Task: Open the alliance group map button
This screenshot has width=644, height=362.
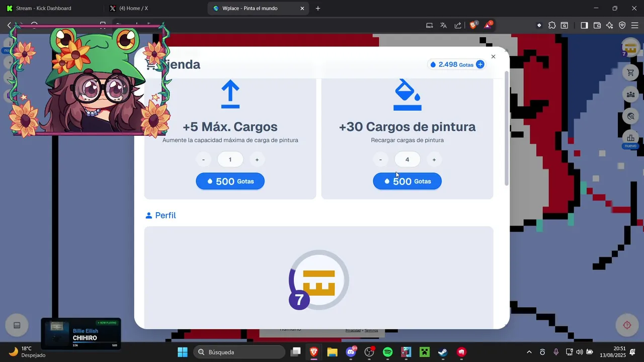Action: coord(630,95)
